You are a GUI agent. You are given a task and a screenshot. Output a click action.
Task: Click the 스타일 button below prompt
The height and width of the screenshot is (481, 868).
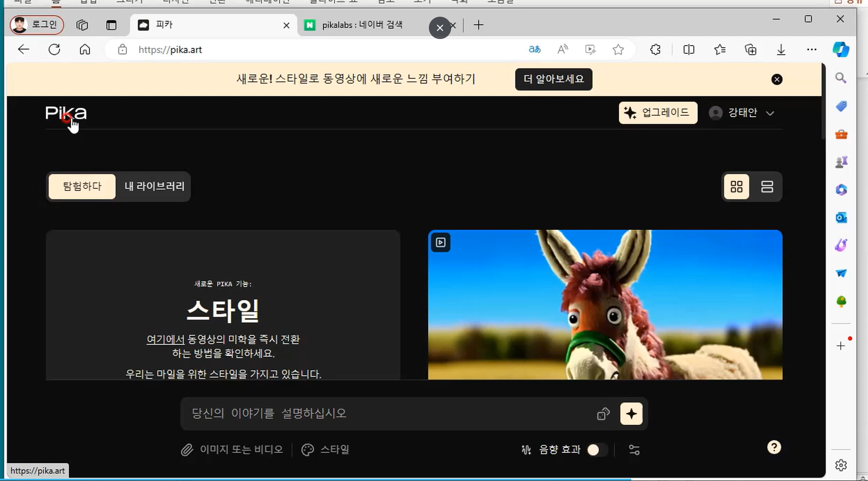(325, 450)
